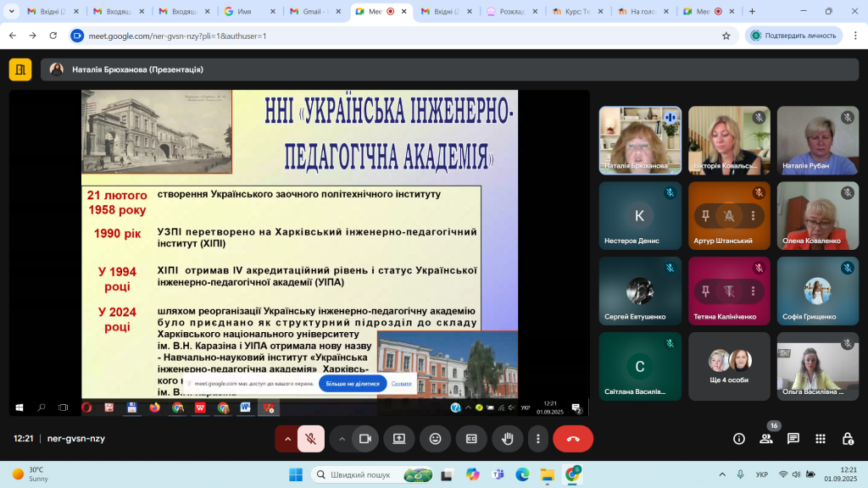Image resolution: width=868 pixels, height=488 pixels.
Task: Open Chrome three-dot menu
Action: coord(855,36)
